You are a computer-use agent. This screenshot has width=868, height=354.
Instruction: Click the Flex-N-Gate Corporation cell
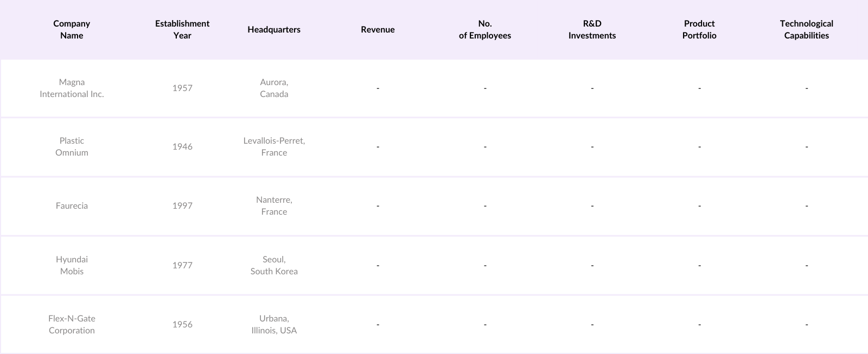72,324
